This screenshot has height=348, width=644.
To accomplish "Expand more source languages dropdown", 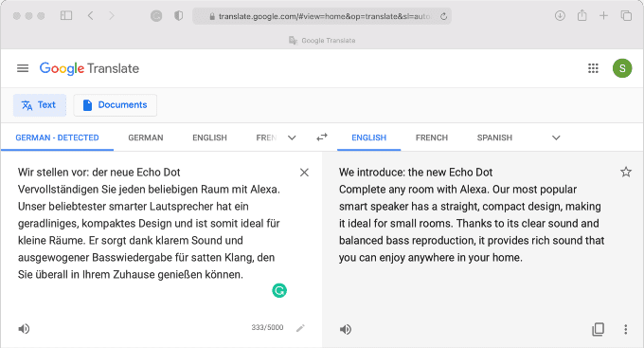I will point(292,137).
